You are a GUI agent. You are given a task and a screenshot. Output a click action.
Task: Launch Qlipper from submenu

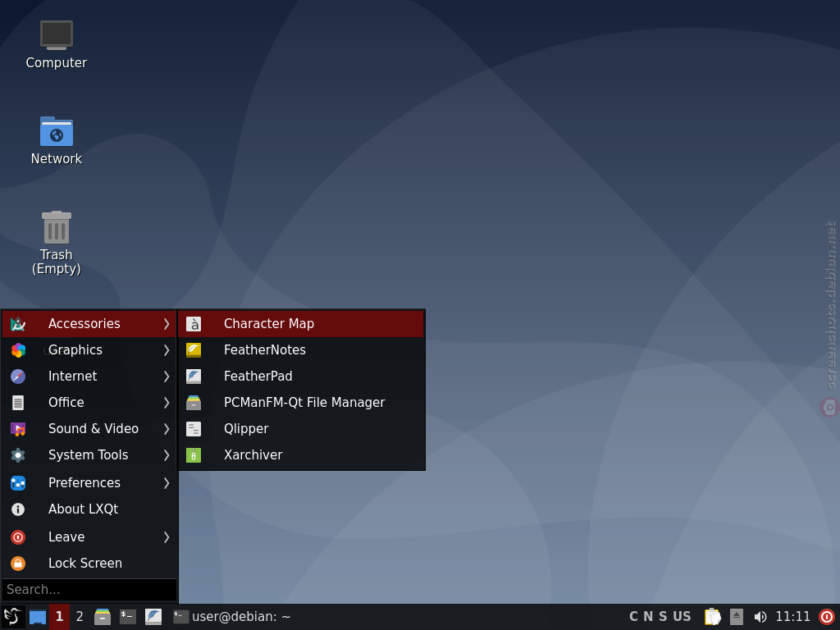click(301, 428)
